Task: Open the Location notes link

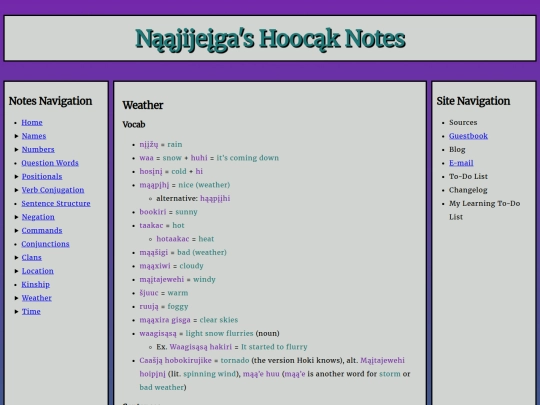Action: pyautogui.click(x=38, y=271)
